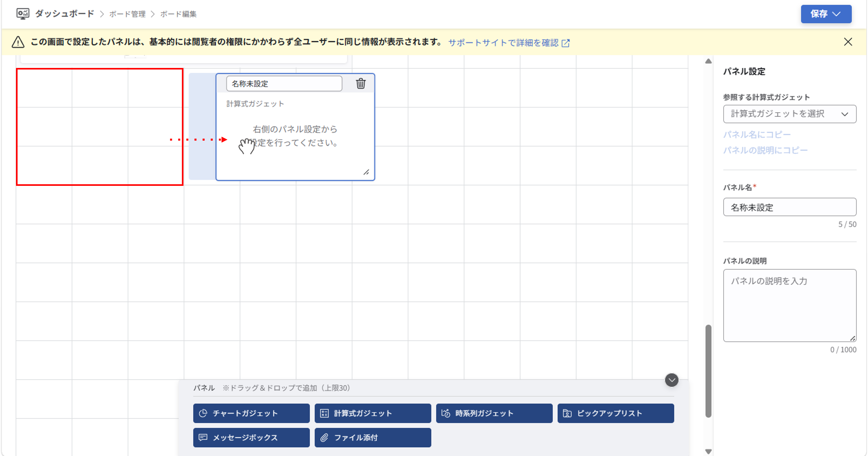This screenshot has height=456, width=868.
Task: Open the 保存 dropdown button
Action: (826, 14)
